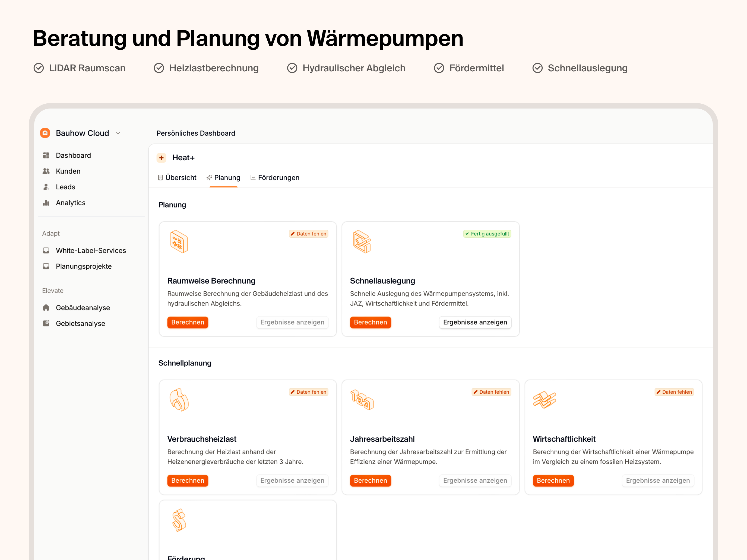
Task: Click the Persönliches Dashboard breadcrumb text
Action: click(x=196, y=133)
